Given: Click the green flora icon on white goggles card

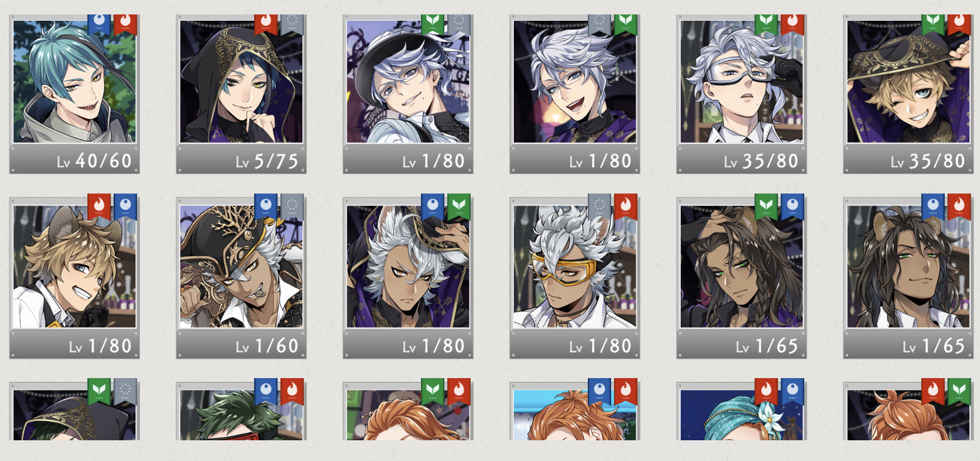Looking at the screenshot, I should 767,24.
